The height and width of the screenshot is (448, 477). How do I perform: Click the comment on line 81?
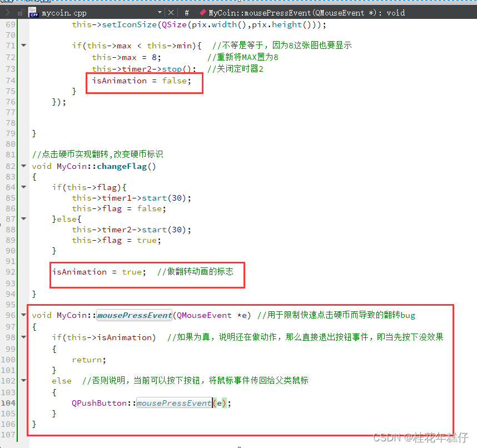pos(97,154)
